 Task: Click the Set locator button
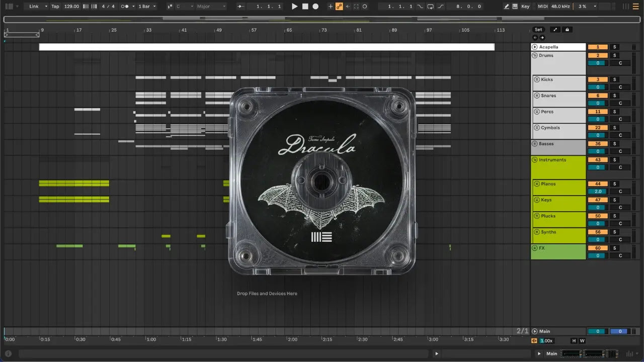pos(538,30)
